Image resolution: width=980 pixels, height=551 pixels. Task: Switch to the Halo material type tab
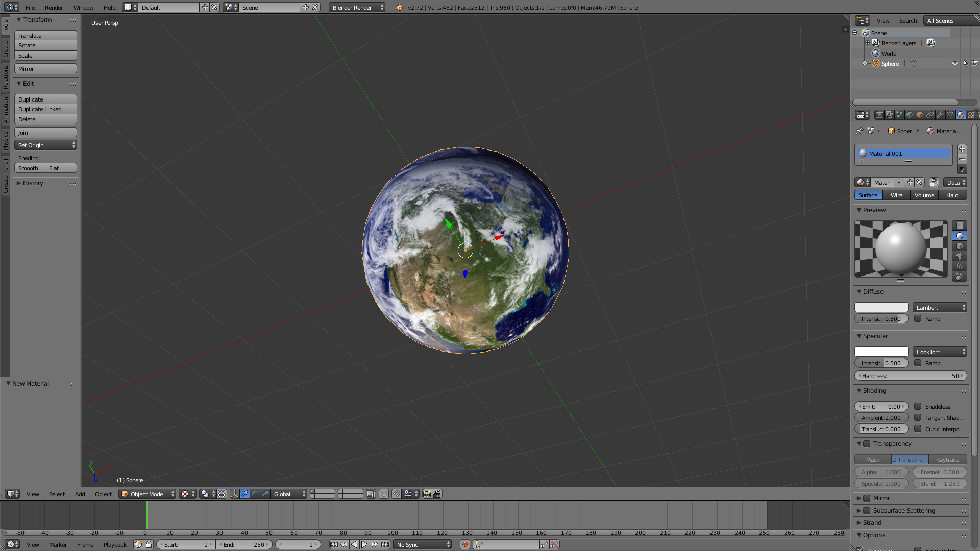(952, 195)
